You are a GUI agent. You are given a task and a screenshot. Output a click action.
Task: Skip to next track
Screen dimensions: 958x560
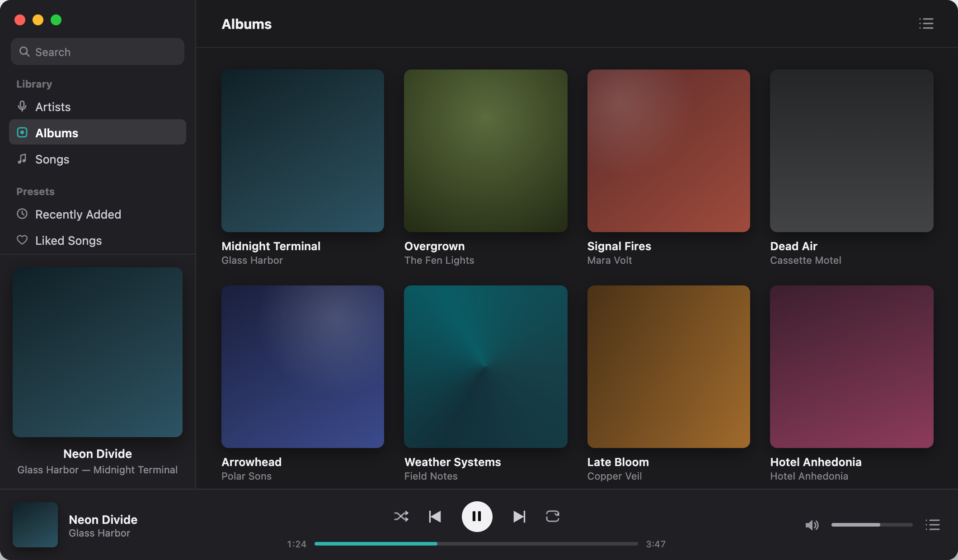tap(519, 516)
